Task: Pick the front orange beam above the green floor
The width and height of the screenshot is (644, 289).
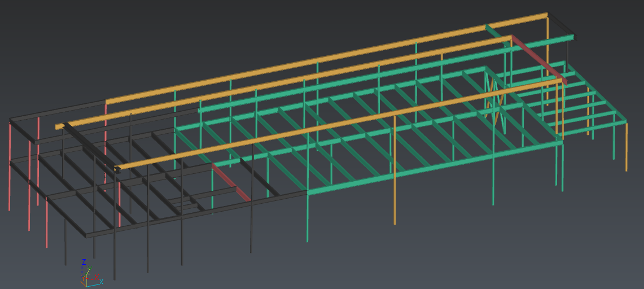Action: (x=339, y=123)
